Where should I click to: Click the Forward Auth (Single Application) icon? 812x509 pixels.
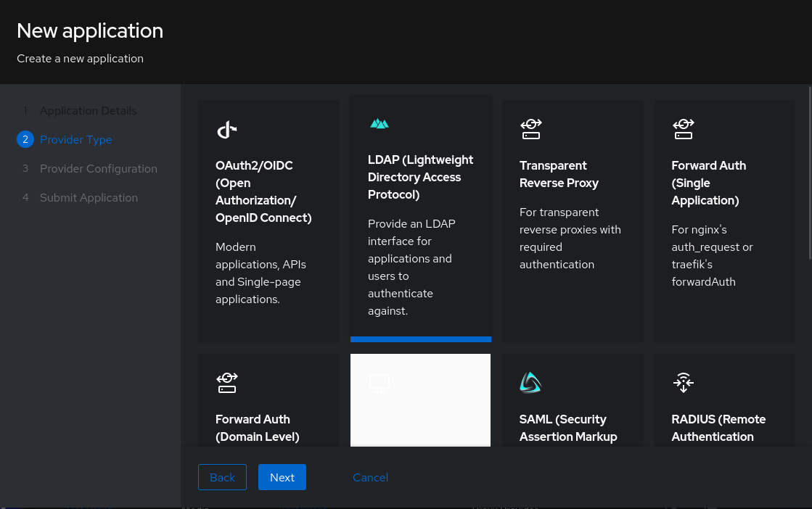(x=683, y=129)
